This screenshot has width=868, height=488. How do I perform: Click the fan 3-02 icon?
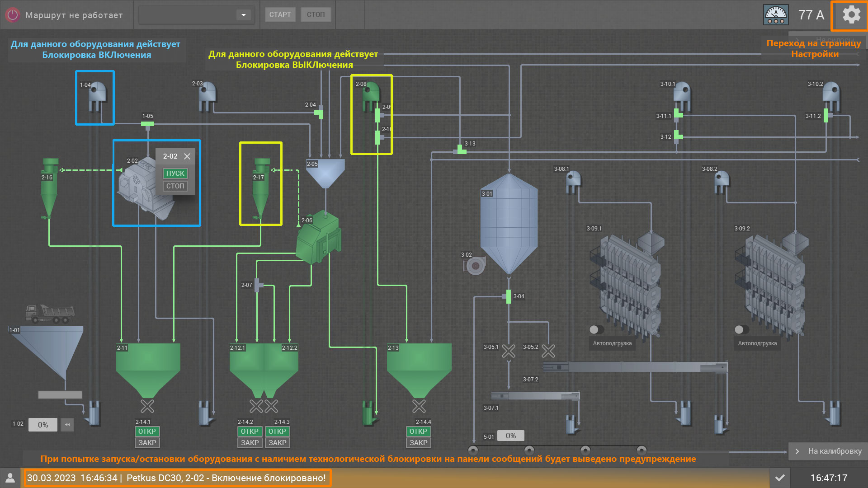point(475,266)
